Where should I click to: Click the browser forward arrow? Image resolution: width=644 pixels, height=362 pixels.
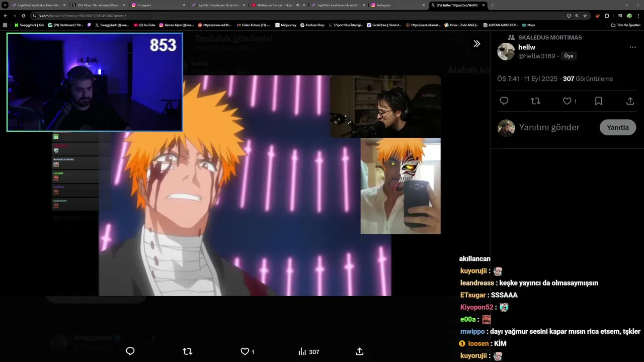(x=15, y=16)
